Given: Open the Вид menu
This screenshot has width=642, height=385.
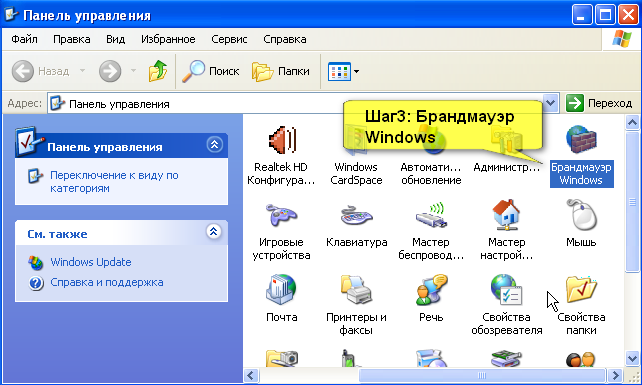Looking at the screenshot, I should click(x=115, y=39).
